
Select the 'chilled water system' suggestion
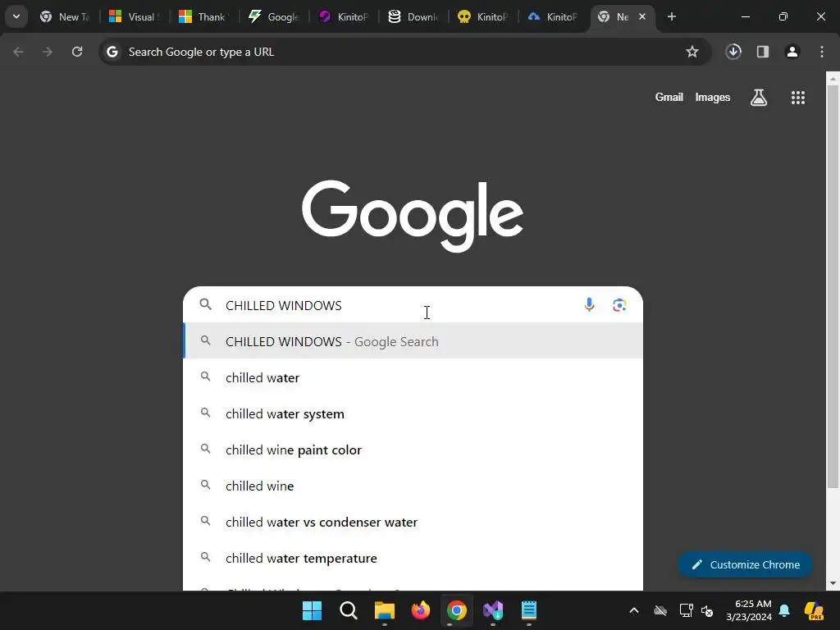point(413,413)
